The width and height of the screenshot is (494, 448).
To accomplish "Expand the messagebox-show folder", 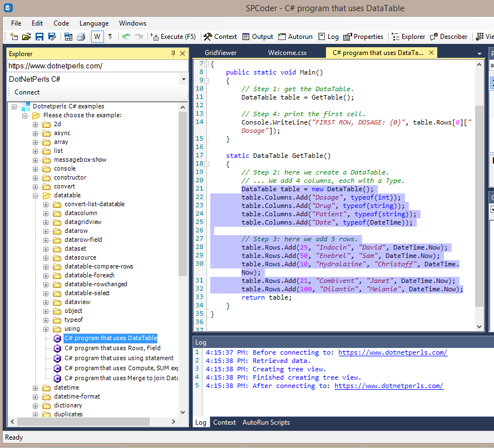I will pyautogui.click(x=35, y=160).
